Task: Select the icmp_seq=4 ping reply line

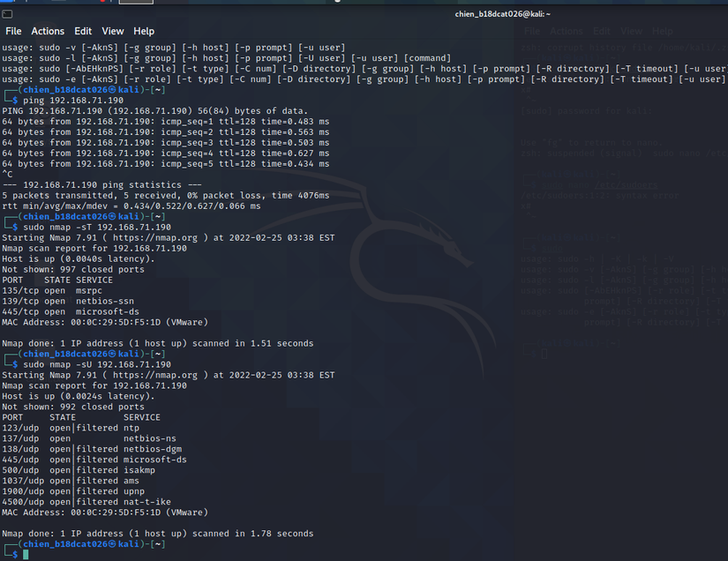Action: pos(166,153)
